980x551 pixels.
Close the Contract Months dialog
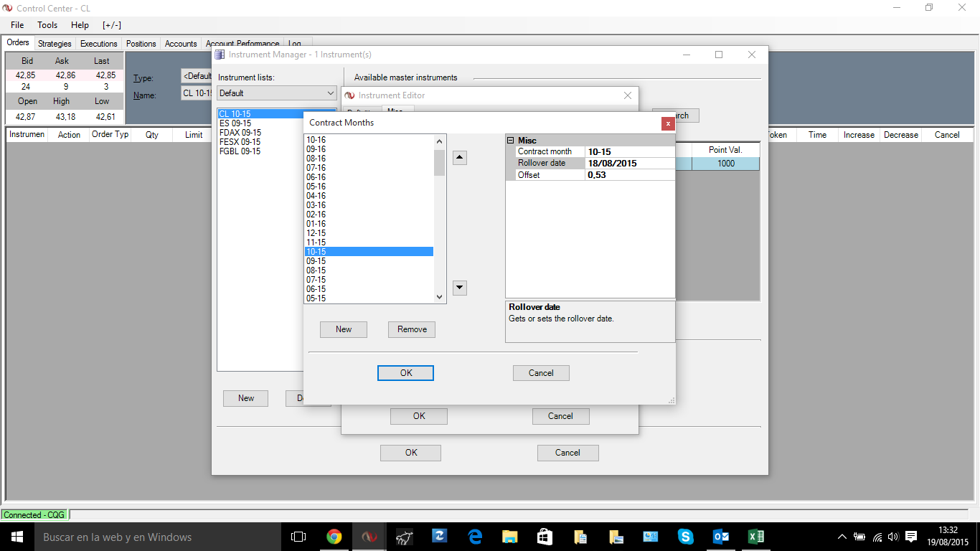point(668,123)
